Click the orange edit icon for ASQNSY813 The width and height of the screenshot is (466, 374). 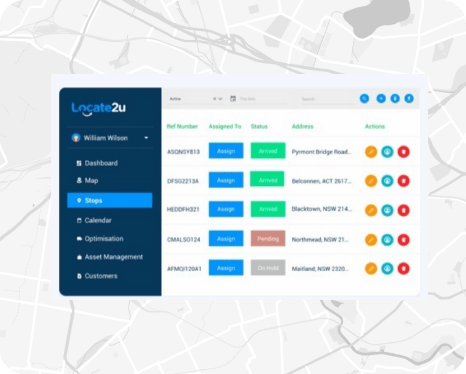tap(371, 152)
